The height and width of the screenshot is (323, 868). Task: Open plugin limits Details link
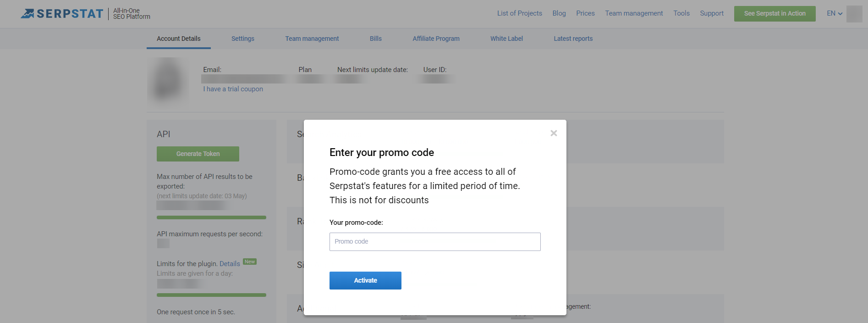tap(230, 264)
